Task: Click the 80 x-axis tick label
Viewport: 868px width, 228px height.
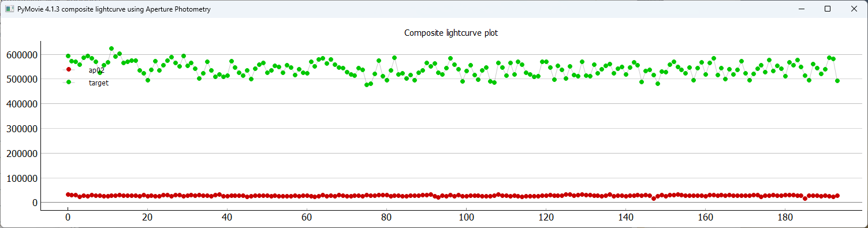Action: (x=386, y=218)
